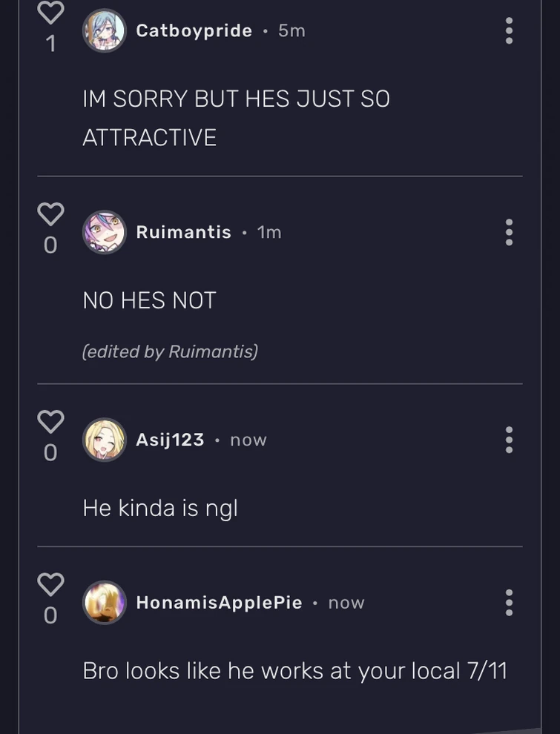Screen dimensions: 560x734
Task: Like HonamisApplePie's comment with the heart icon
Action: tap(50, 584)
